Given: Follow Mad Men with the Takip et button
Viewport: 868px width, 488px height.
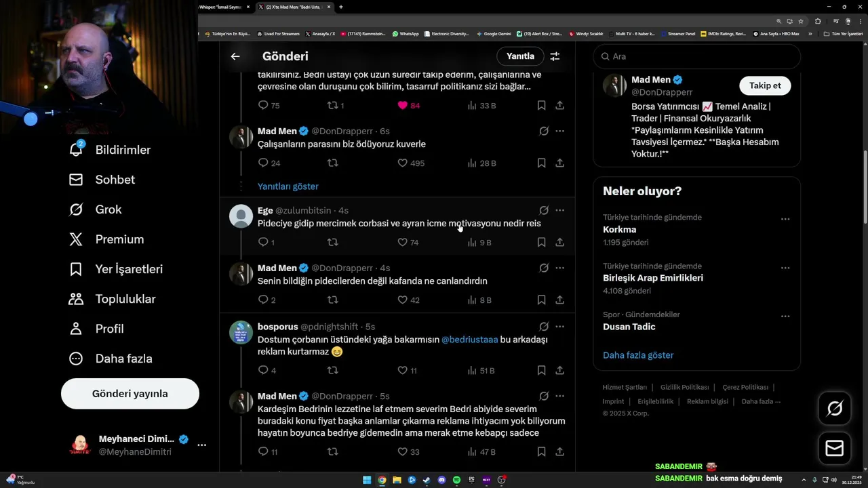Looking at the screenshot, I should point(765,85).
